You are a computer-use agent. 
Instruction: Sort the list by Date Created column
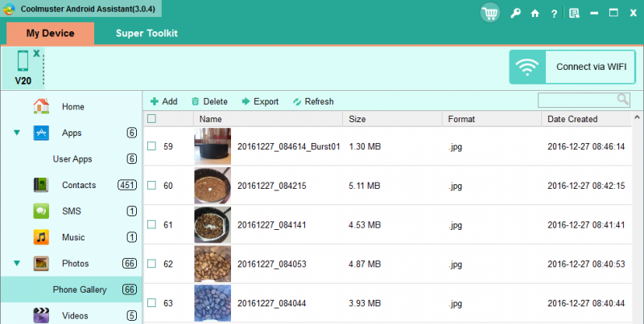pyautogui.click(x=572, y=119)
